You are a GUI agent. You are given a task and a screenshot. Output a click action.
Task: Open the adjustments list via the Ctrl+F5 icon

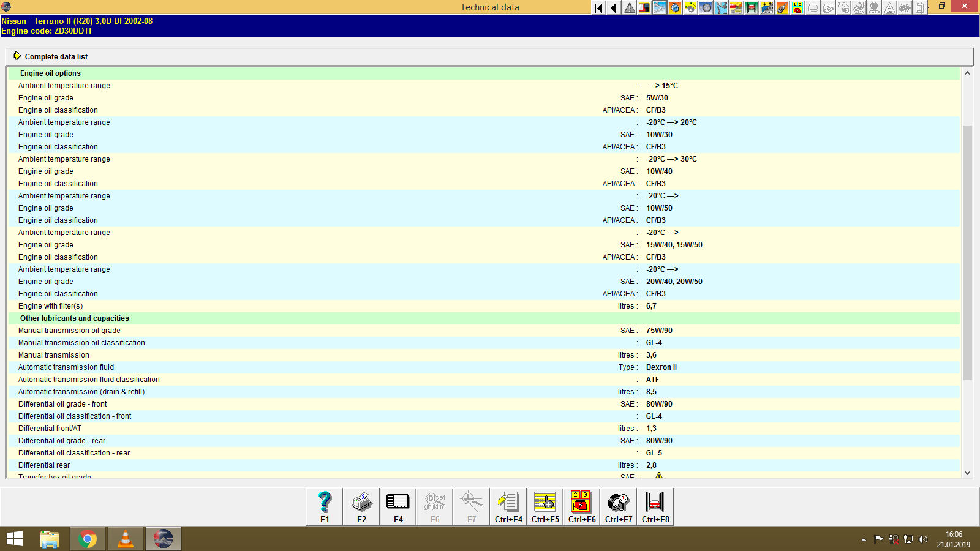click(545, 506)
